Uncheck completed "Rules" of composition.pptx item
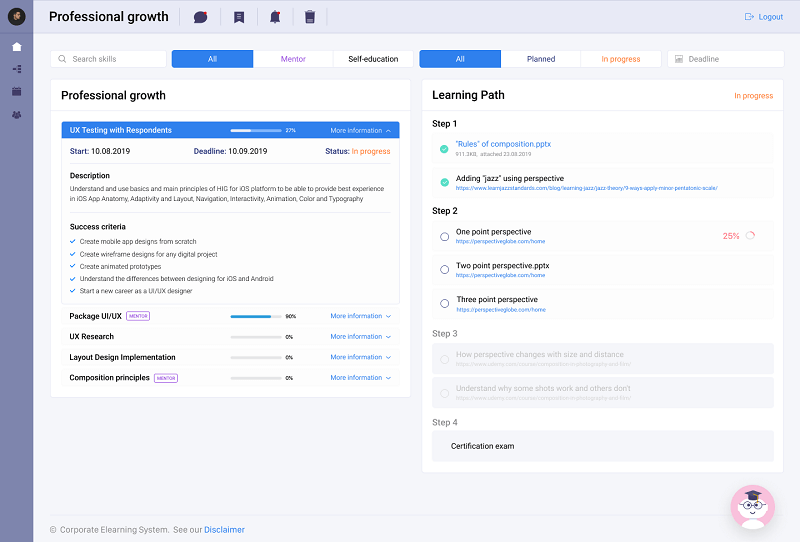Screen dimensions: 800x542 tap(444, 149)
